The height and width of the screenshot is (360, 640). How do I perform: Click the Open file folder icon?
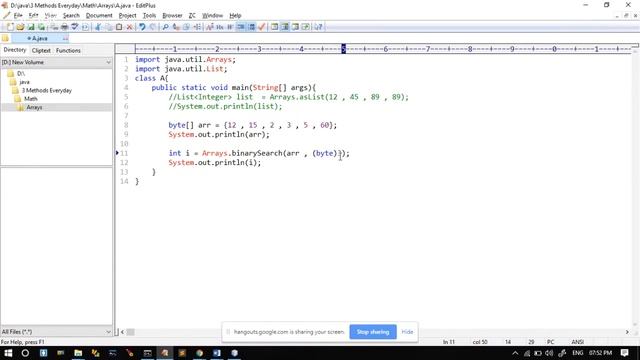[x=20, y=27]
